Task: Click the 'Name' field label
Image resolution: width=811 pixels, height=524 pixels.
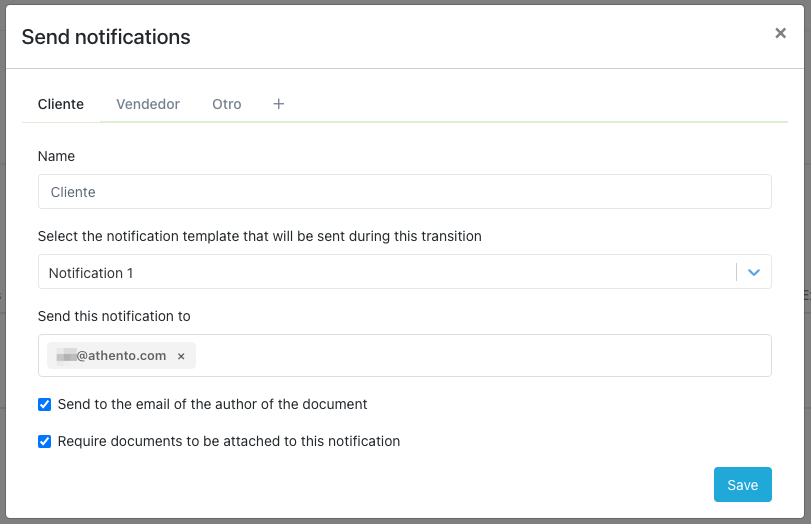Action: (56, 156)
